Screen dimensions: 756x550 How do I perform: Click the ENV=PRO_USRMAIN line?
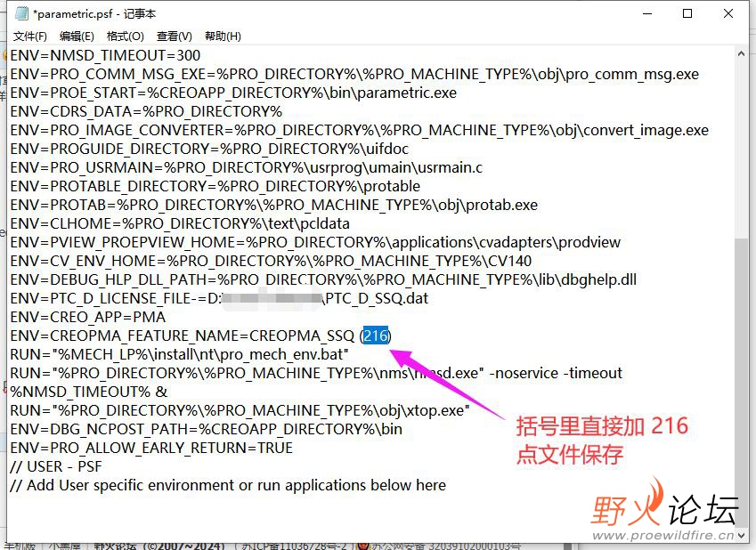[x=246, y=167]
